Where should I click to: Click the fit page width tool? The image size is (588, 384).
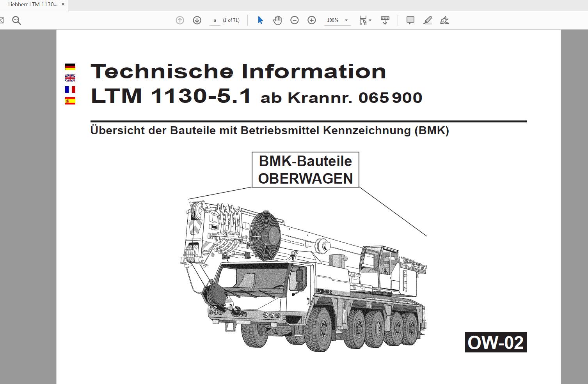(x=363, y=20)
